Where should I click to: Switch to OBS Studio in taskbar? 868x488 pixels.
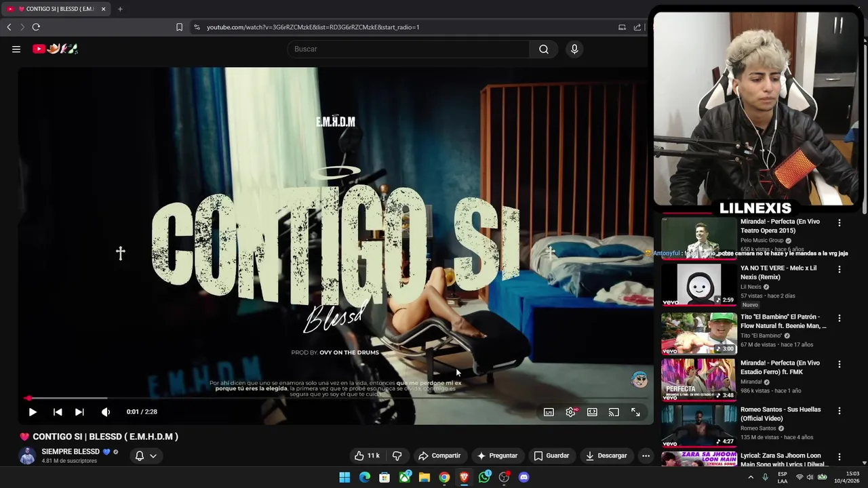coord(504,477)
